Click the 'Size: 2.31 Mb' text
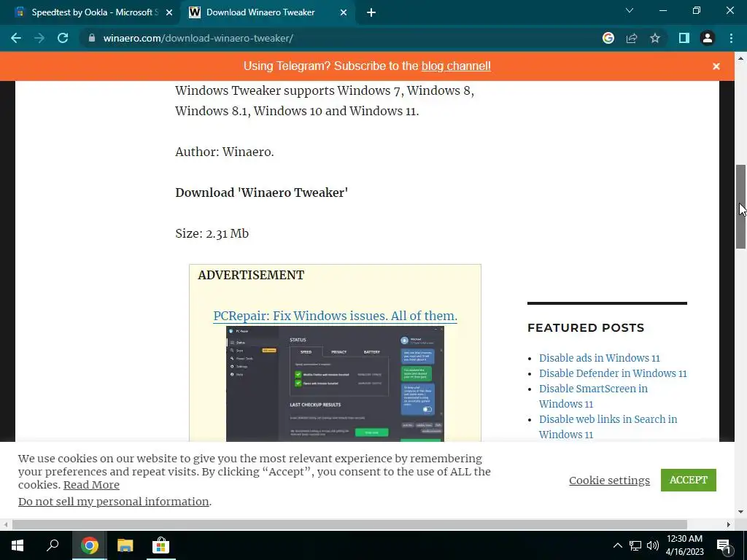This screenshot has width=747, height=560. [x=212, y=233]
